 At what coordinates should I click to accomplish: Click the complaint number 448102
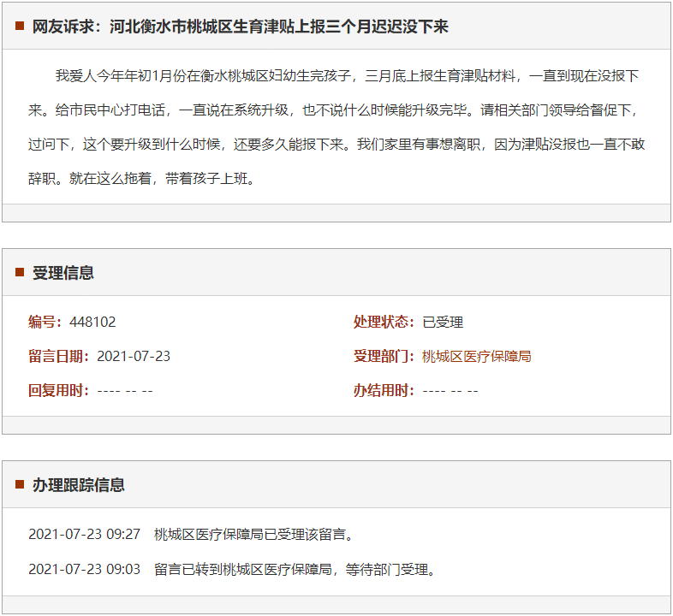click(92, 322)
